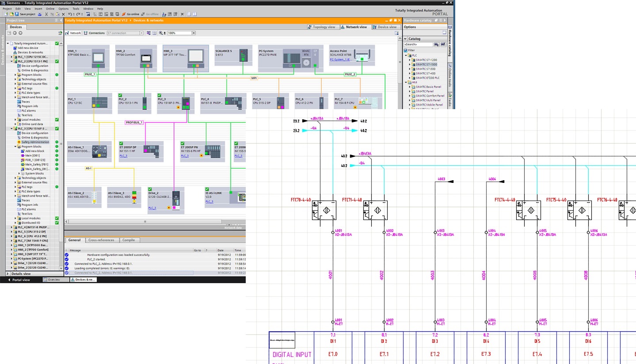
Task: Collapse the Project tree panel arrow
Action: coord(61,20)
